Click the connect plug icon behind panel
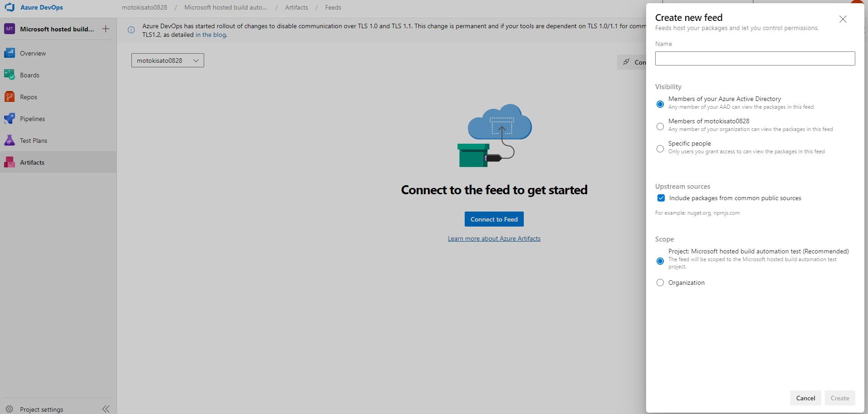868x414 pixels. (627, 62)
